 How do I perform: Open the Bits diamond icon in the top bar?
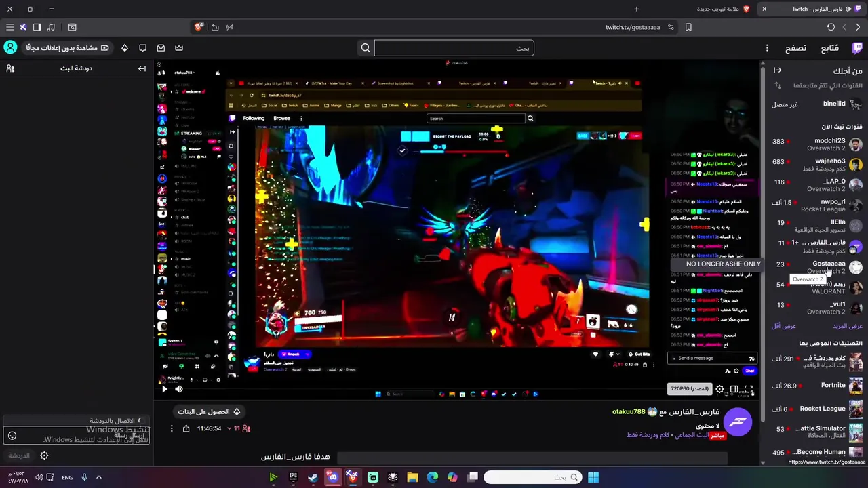pyautogui.click(x=125, y=47)
